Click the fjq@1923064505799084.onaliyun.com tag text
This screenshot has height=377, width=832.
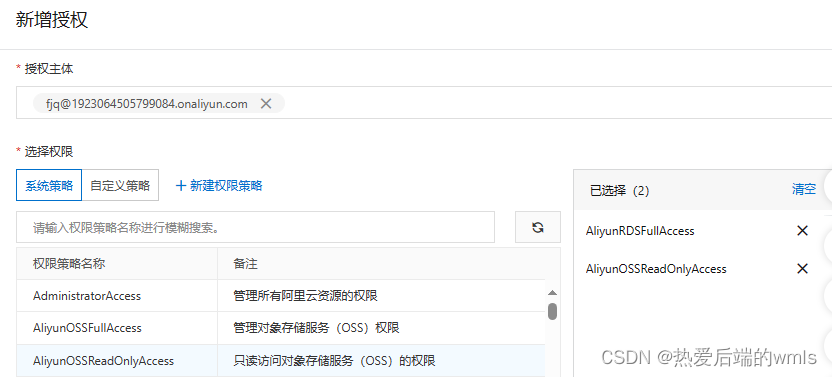click(x=146, y=104)
